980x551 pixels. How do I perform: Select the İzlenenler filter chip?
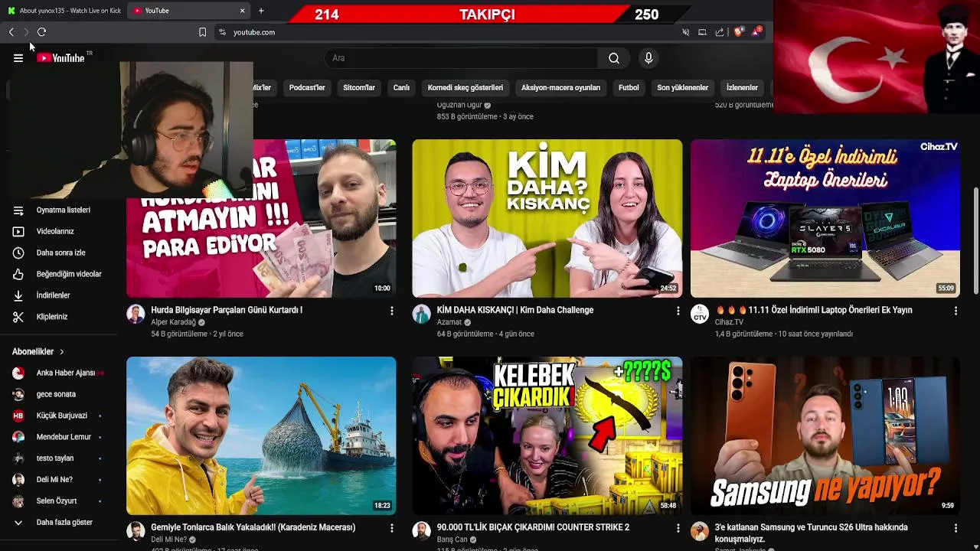(742, 88)
